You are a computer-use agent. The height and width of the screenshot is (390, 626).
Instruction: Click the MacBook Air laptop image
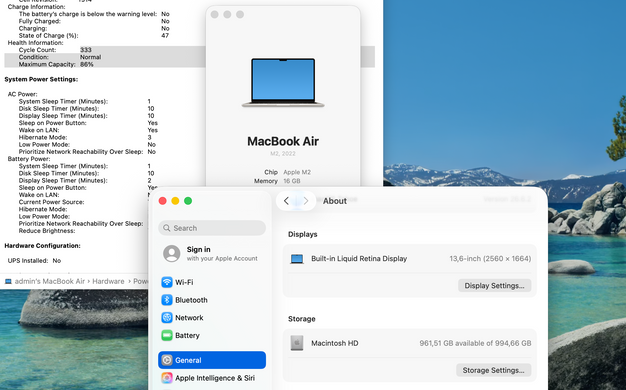tap(283, 83)
